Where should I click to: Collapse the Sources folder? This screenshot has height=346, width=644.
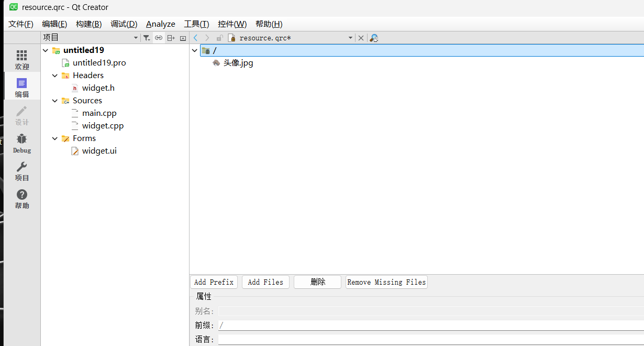[x=55, y=101]
